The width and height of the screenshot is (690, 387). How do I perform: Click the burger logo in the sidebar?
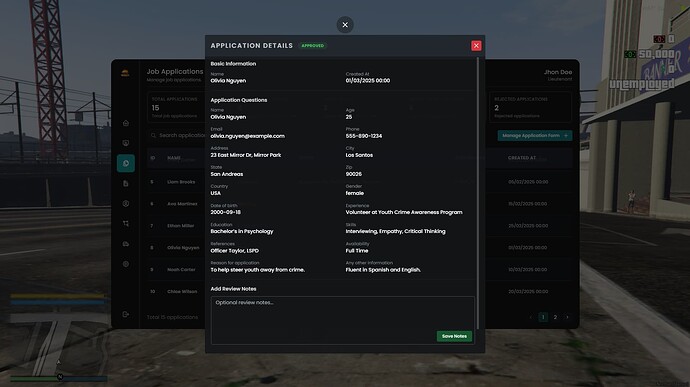[x=125, y=73]
